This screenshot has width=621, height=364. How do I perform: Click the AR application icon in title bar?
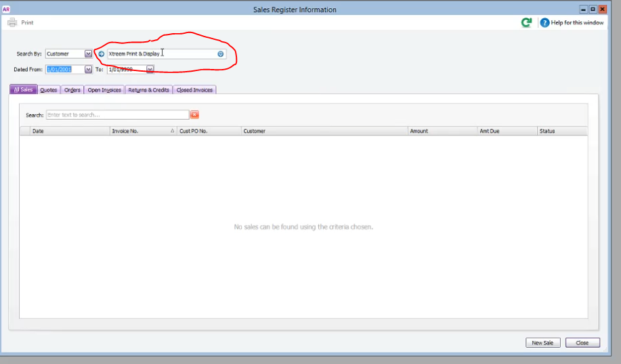pos(6,9)
